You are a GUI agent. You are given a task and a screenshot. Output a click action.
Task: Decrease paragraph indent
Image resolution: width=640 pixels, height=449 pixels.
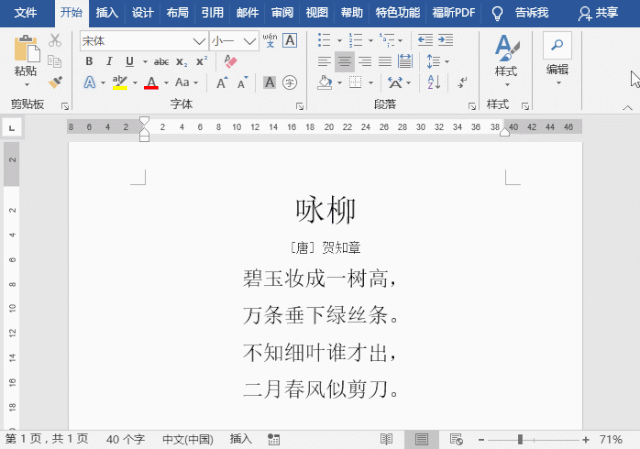(425, 40)
